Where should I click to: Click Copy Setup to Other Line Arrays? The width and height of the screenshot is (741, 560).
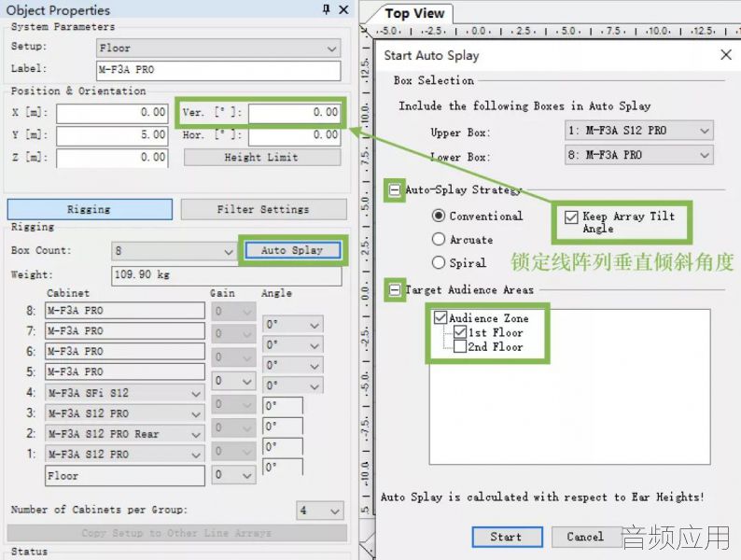tap(176, 533)
